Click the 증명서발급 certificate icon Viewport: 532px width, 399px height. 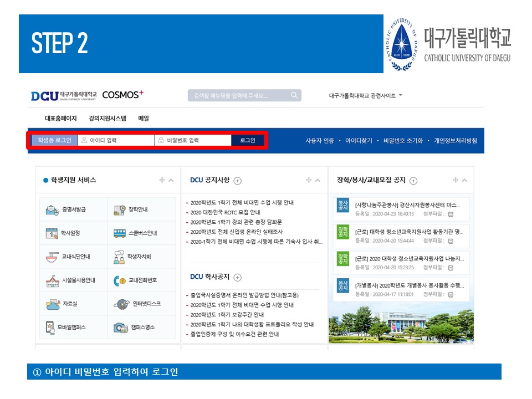pos(52,210)
